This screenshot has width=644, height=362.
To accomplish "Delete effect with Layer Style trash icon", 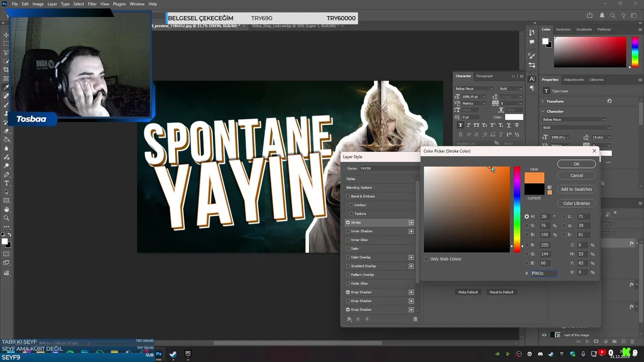I will pyautogui.click(x=415, y=319).
